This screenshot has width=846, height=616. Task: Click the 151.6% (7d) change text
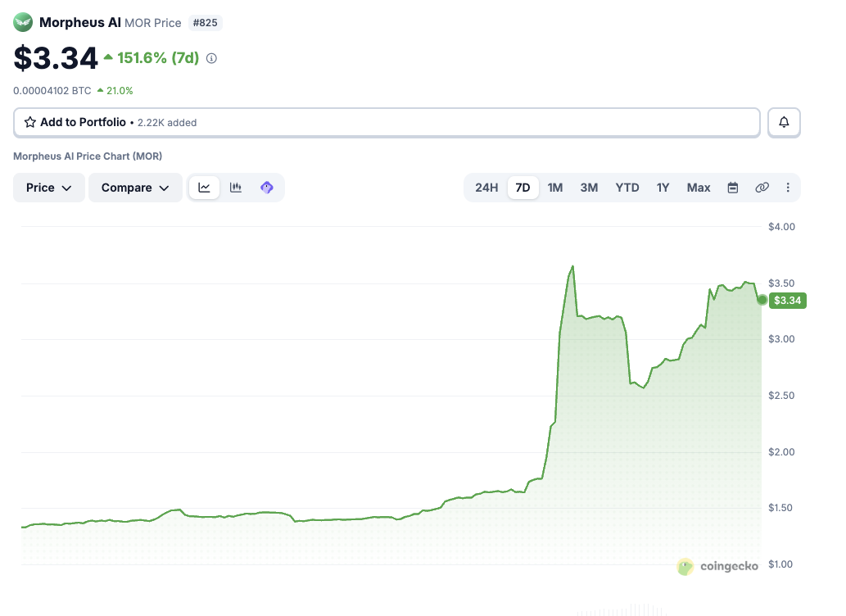pos(158,58)
